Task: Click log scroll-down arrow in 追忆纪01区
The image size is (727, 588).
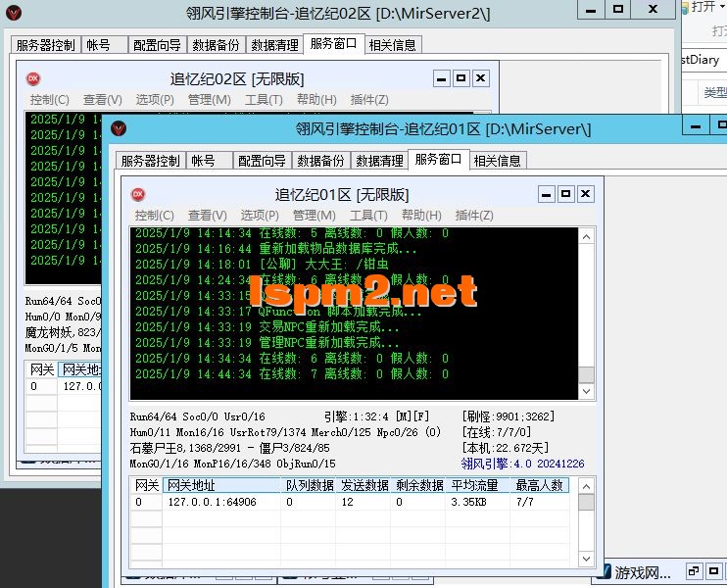Action: pos(587,391)
